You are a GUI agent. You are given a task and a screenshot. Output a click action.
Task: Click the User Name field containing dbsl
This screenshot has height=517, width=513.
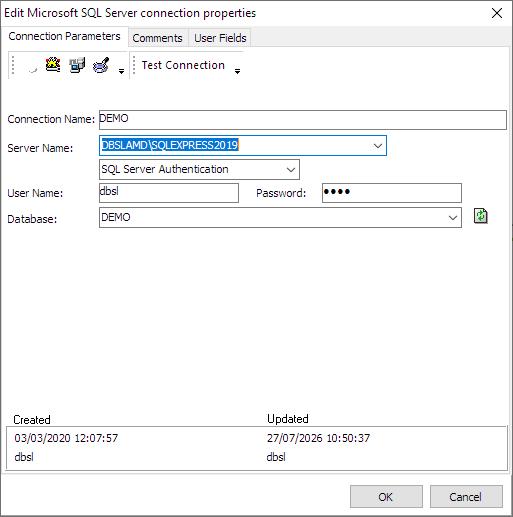point(169,193)
